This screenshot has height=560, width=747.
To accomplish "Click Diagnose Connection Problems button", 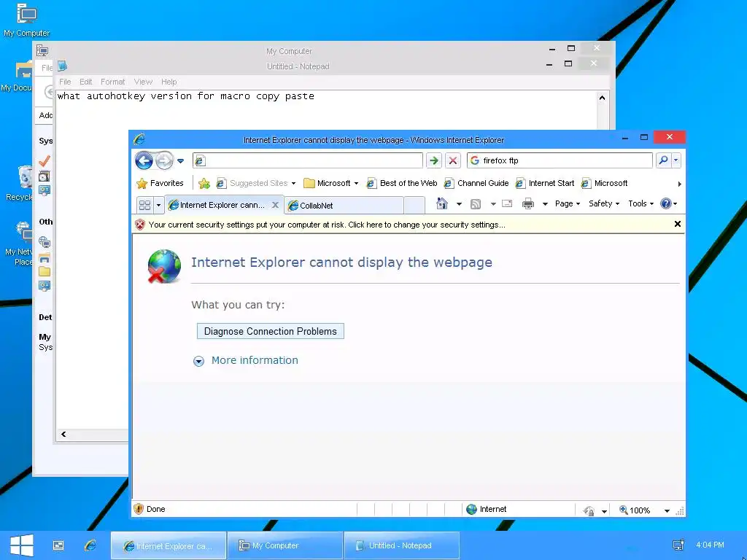I will click(x=270, y=332).
